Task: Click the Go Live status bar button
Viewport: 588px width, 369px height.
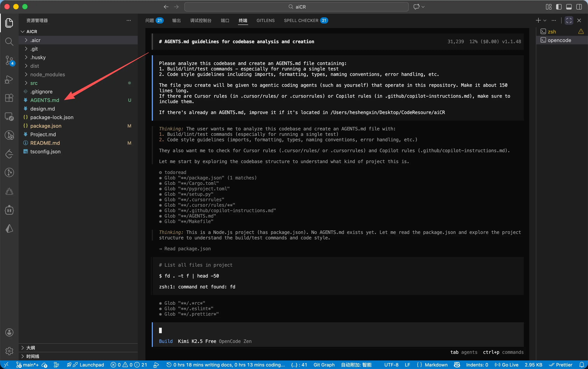Action: click(x=507, y=365)
